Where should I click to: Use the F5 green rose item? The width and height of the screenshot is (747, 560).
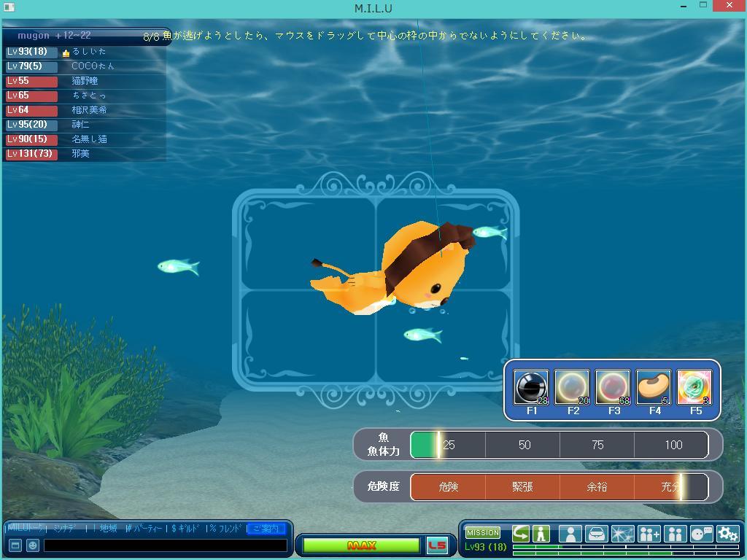(x=694, y=387)
